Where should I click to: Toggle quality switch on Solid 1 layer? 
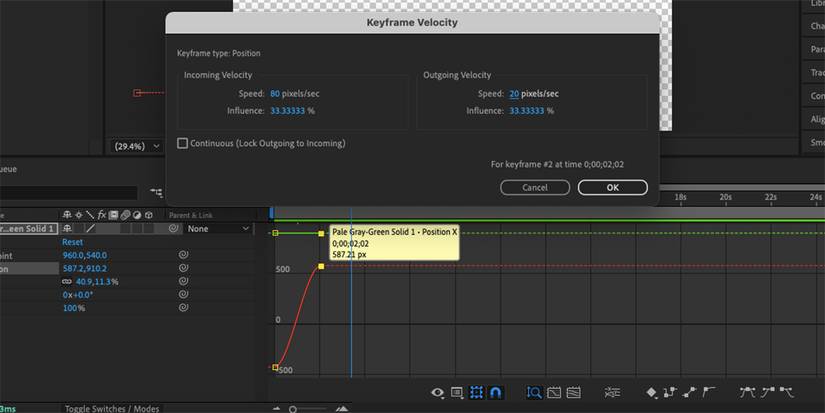tap(90, 229)
